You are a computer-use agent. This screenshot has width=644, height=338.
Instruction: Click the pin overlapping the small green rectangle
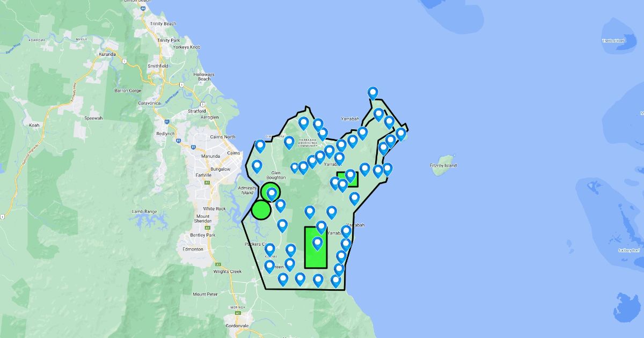coord(350,177)
